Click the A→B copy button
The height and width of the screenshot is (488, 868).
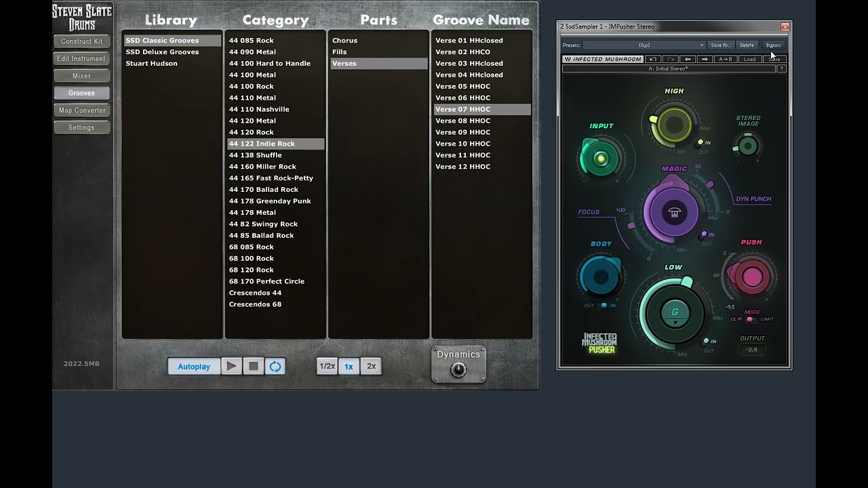click(x=725, y=59)
